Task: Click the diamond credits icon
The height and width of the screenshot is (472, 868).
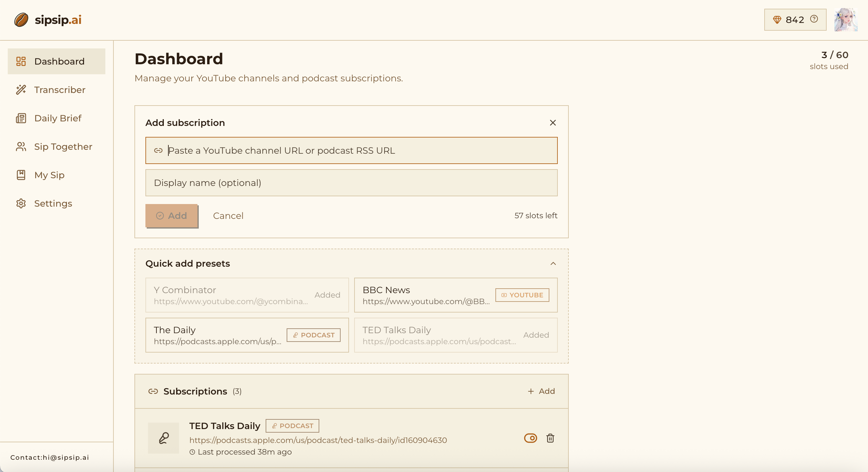Action: (777, 20)
